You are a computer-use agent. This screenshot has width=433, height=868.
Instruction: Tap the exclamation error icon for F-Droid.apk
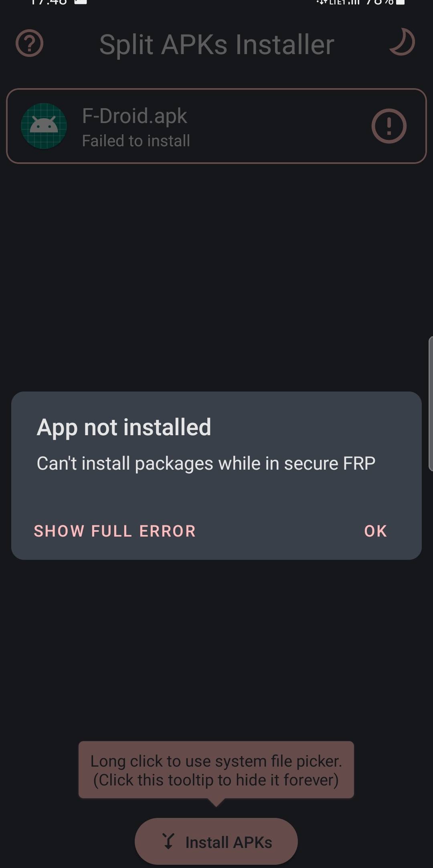point(389,126)
